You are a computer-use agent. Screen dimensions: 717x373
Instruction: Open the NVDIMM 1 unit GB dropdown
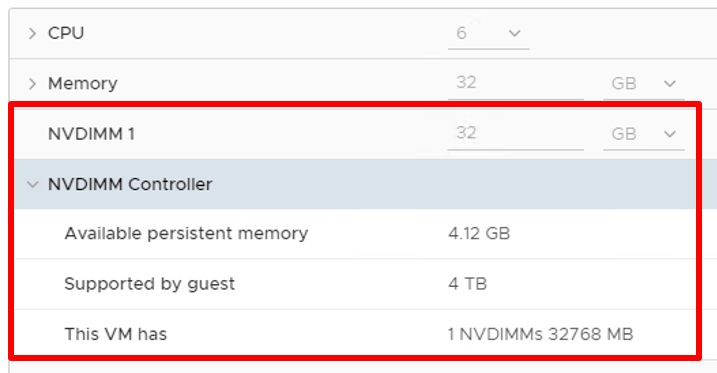pos(643,134)
